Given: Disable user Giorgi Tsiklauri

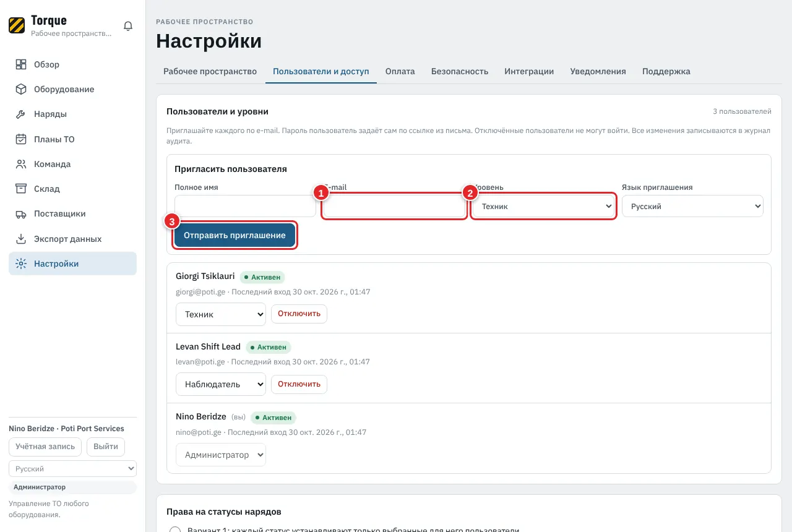Looking at the screenshot, I should (x=299, y=314).
